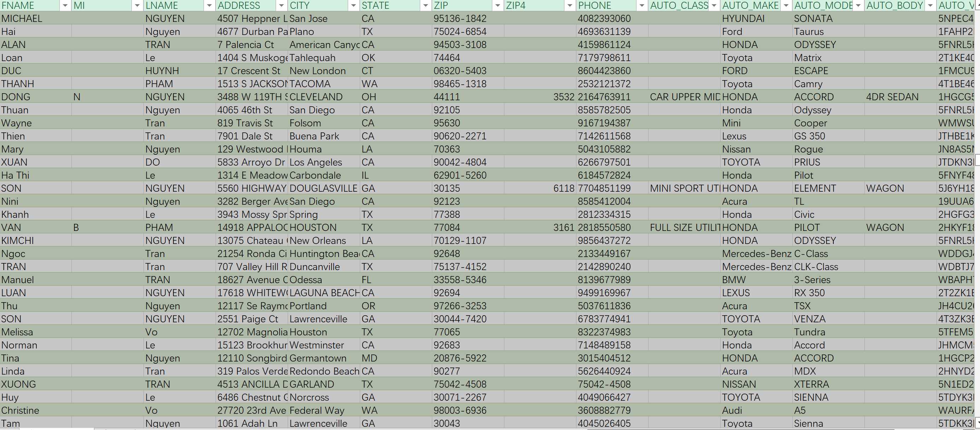Open the CITY column filter dropdown
Image resolution: width=980 pixels, height=430 pixels.
point(353,5)
